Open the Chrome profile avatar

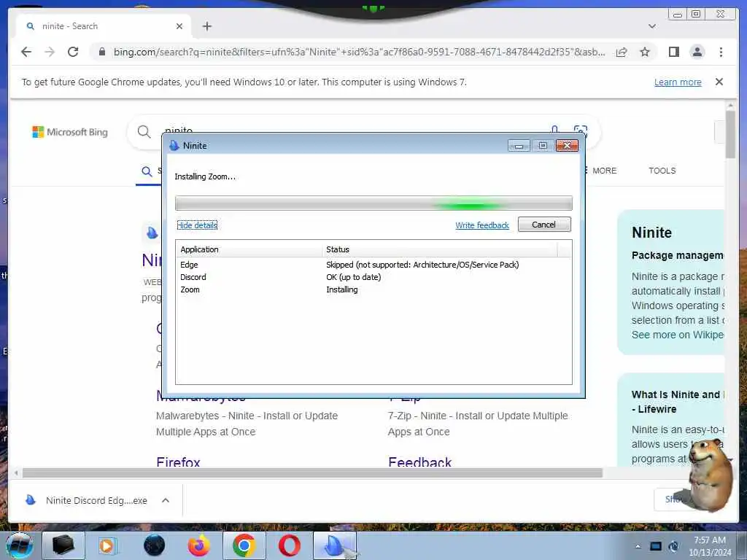[x=697, y=52]
